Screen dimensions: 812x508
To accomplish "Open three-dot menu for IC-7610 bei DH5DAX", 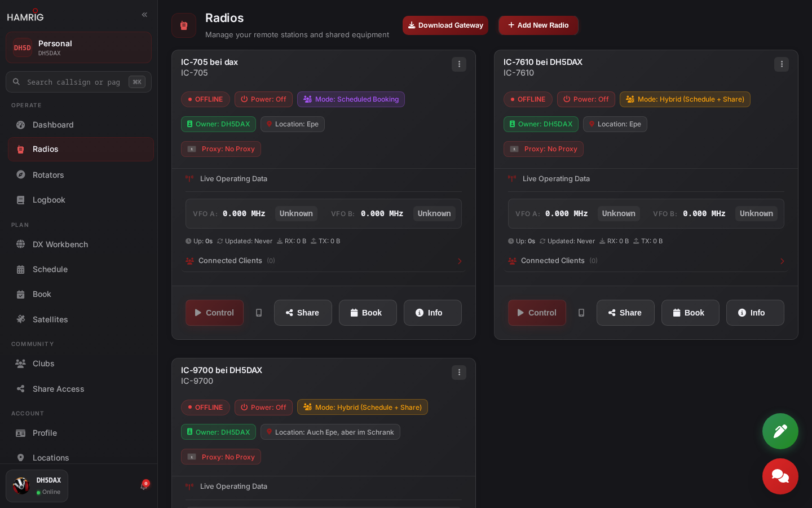I will tap(782, 64).
